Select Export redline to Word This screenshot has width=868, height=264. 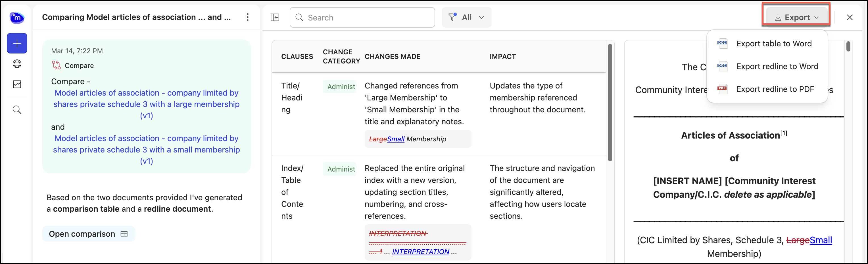pyautogui.click(x=777, y=66)
